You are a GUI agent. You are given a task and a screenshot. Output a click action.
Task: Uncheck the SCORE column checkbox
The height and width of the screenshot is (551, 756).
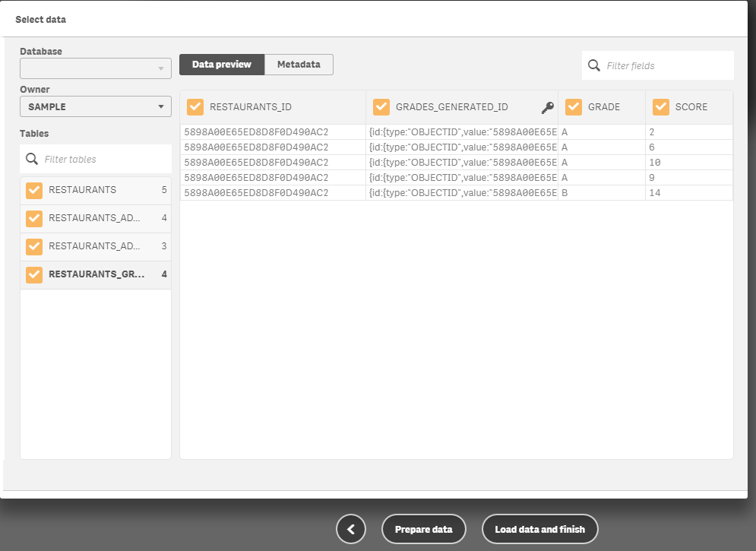660,106
